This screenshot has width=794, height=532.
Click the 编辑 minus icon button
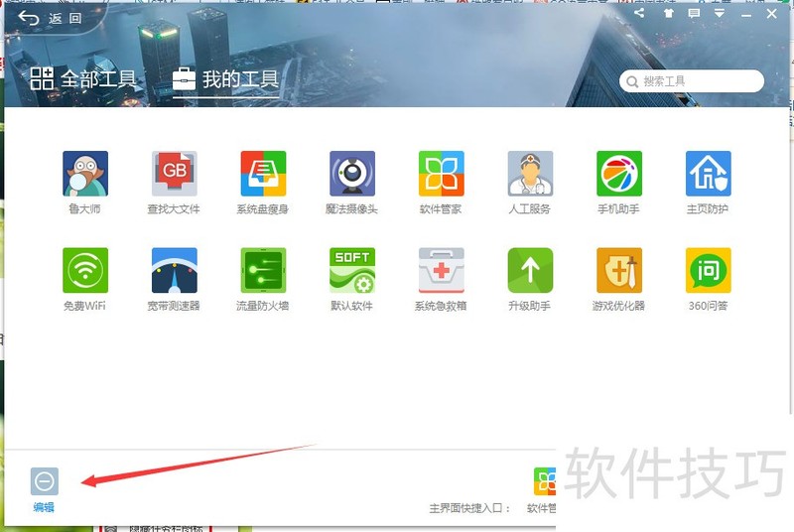click(45, 480)
